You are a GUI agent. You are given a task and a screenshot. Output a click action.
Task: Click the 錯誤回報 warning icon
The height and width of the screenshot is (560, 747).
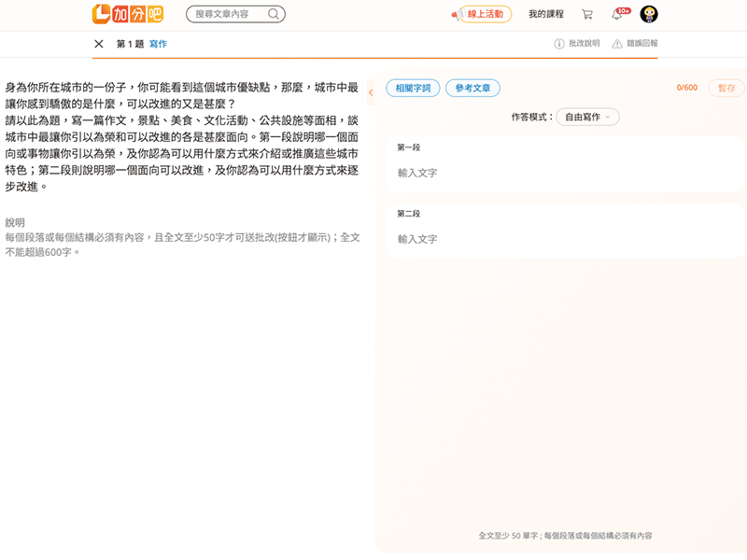click(618, 44)
